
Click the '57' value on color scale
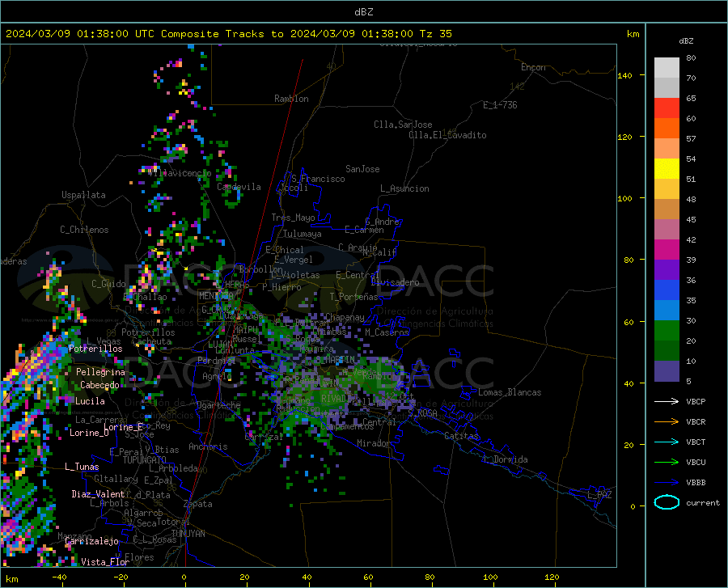691,139
